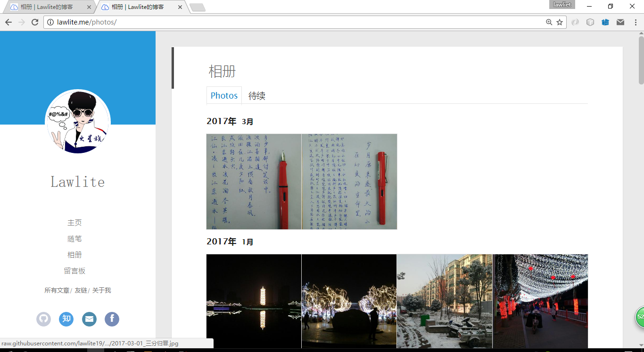Click the blue box extension icon
Viewport: 644px width, 352px height.
tap(605, 22)
